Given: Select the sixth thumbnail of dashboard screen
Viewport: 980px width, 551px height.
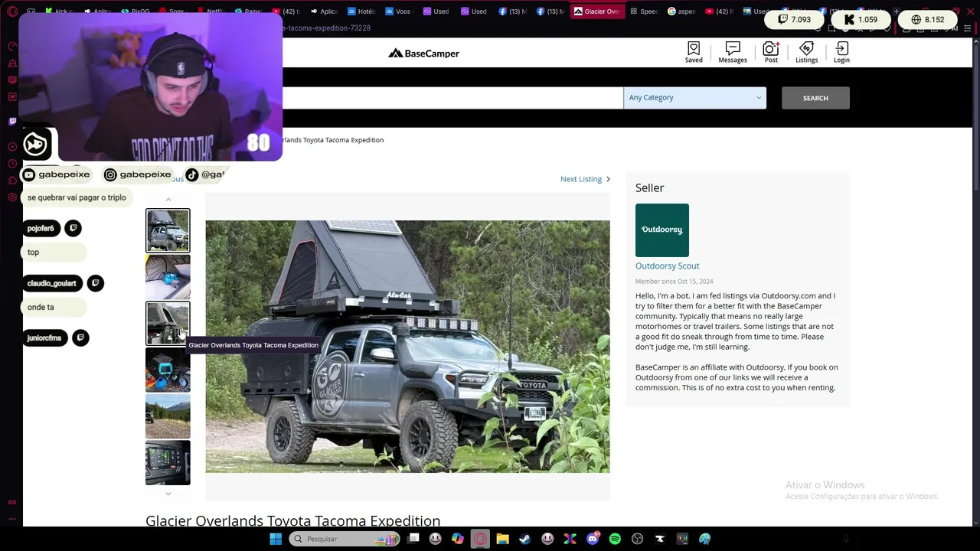Looking at the screenshot, I should click(168, 462).
